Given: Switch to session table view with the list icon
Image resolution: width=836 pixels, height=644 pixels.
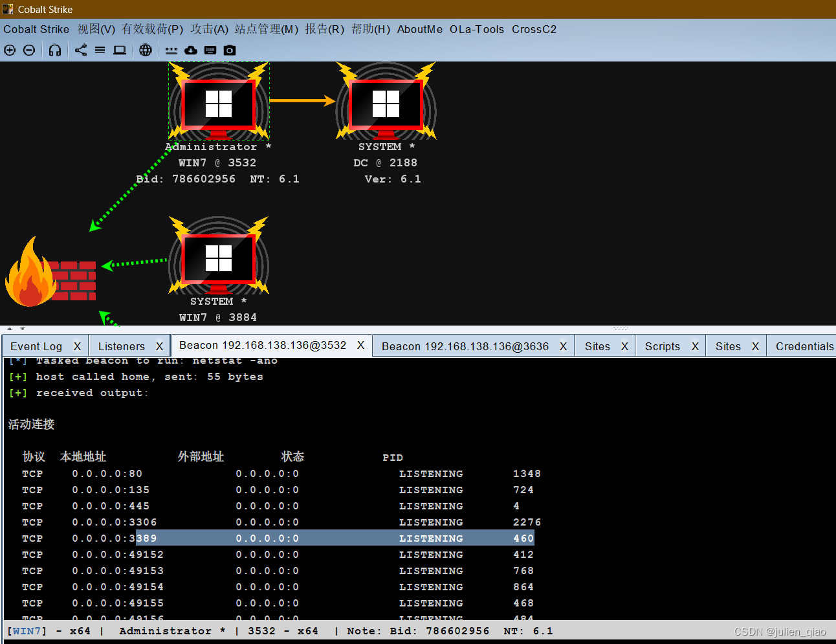Looking at the screenshot, I should (x=100, y=50).
